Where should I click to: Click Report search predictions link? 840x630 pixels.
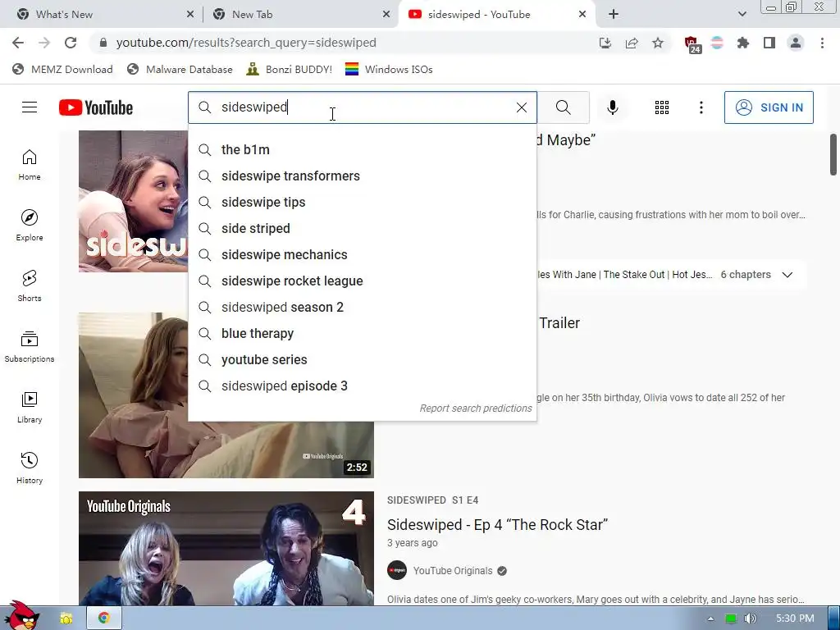pyautogui.click(x=476, y=409)
